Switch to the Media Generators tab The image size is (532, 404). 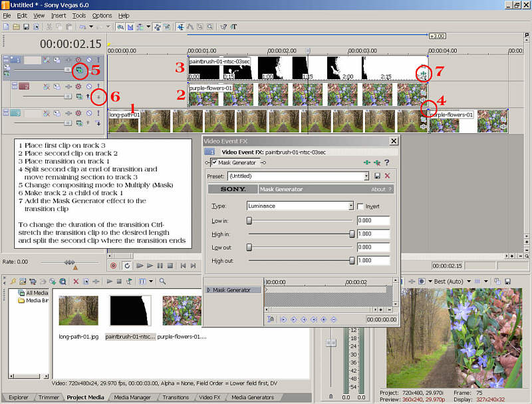tap(253, 397)
